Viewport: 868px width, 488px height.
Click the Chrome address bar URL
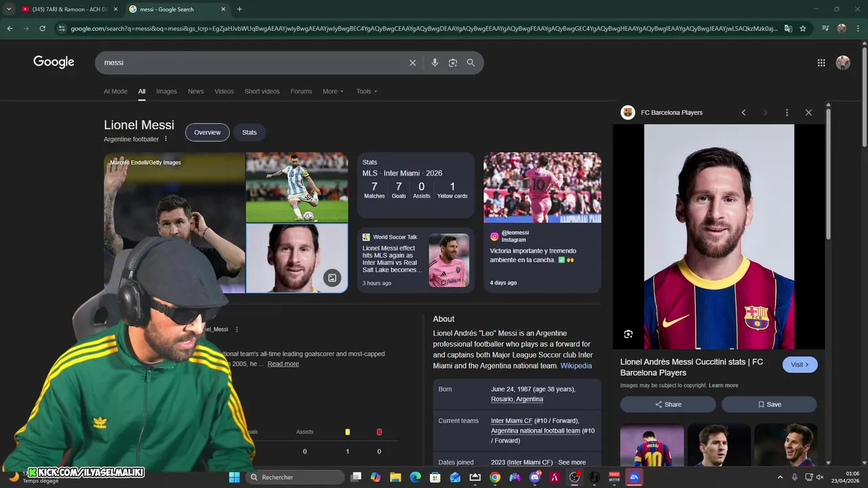(424, 28)
